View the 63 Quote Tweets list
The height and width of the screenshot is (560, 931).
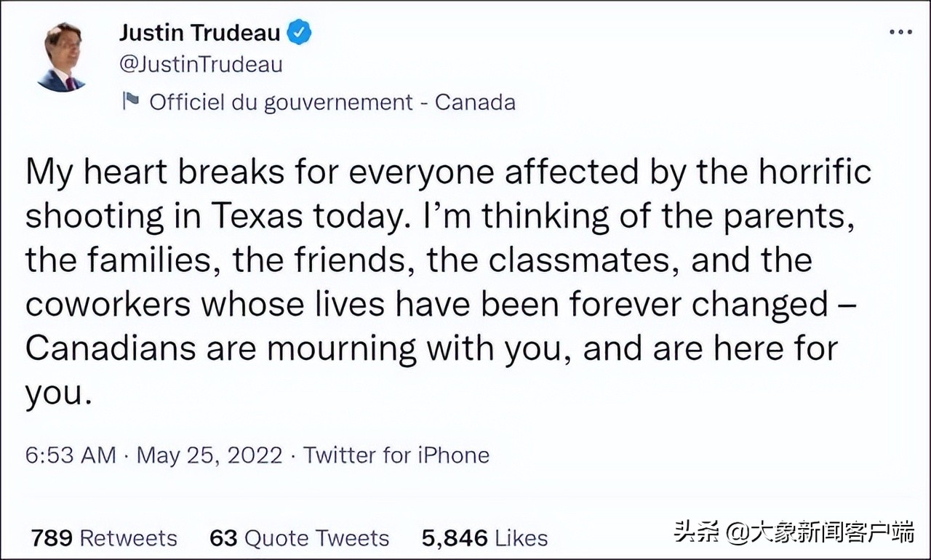point(299,538)
